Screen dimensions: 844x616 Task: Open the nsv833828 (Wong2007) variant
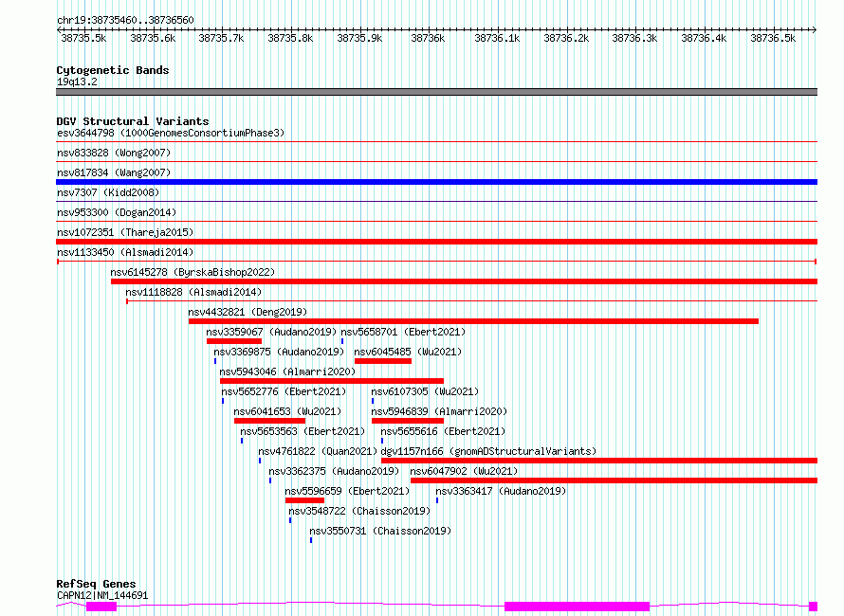pyautogui.click(x=114, y=153)
